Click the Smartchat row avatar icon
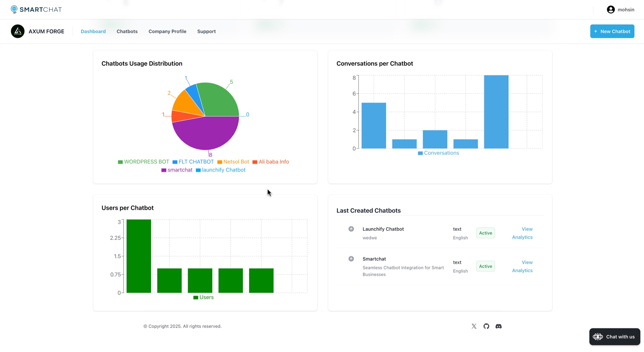Screen dimensions: 644x352 pyautogui.click(x=351, y=259)
